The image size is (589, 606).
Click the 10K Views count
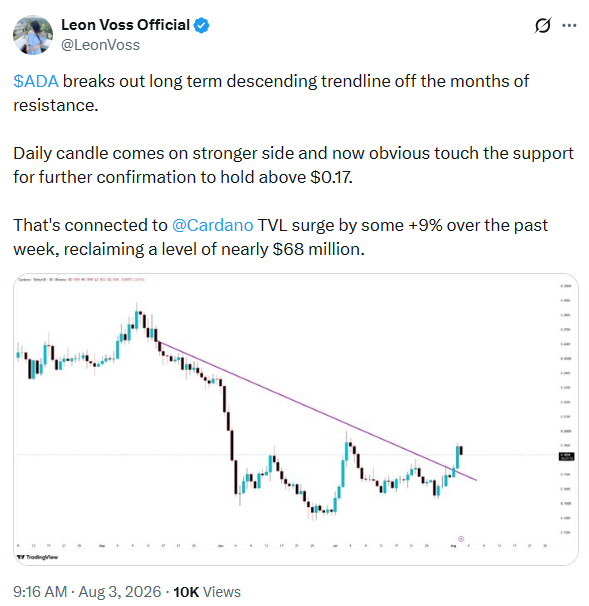[x=207, y=592]
